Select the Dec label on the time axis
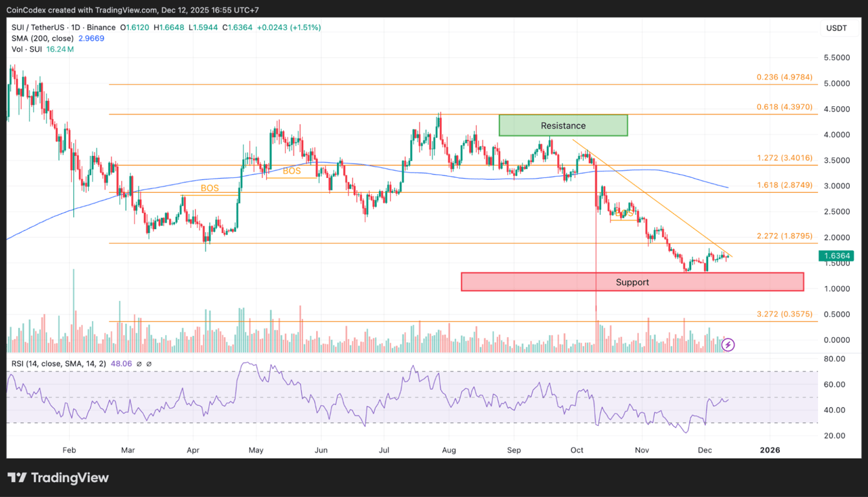This screenshot has height=497, width=868. (705, 450)
